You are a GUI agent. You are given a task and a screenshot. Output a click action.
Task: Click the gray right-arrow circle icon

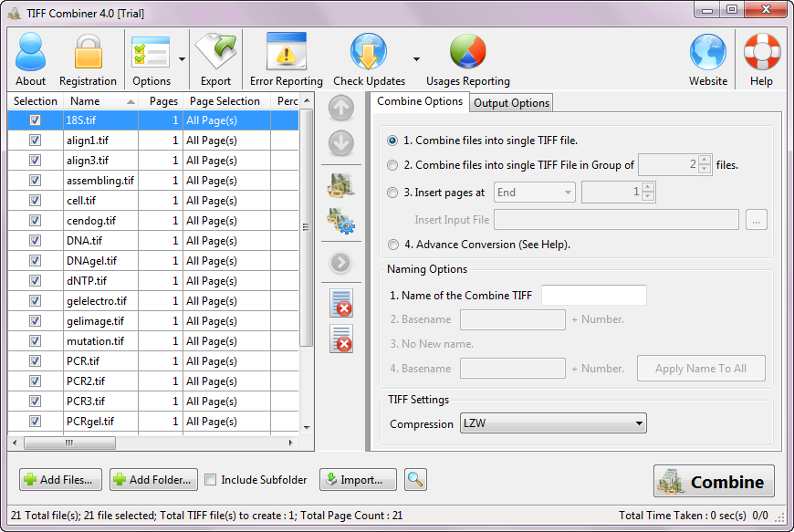(x=340, y=262)
